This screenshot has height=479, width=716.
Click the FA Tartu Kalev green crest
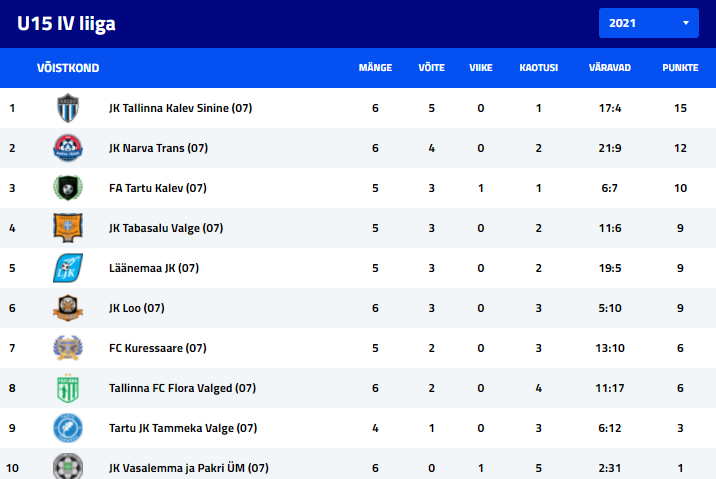tap(68, 188)
